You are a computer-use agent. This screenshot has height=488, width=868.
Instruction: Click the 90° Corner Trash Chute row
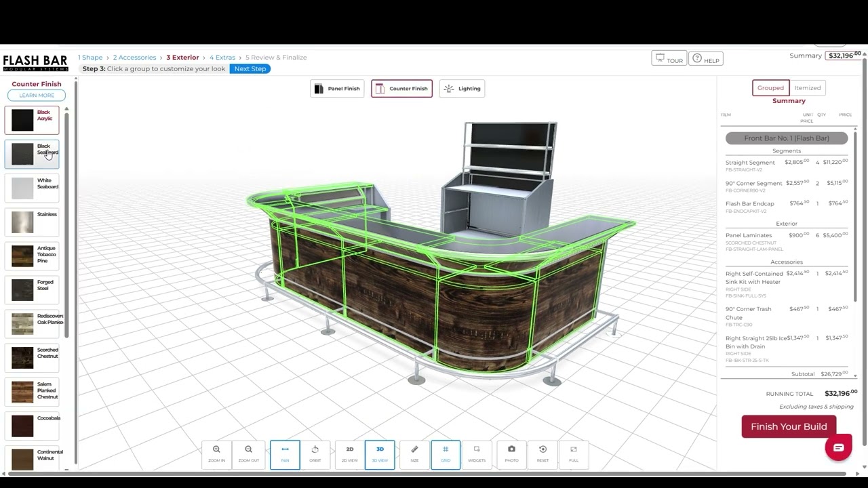[x=787, y=316]
